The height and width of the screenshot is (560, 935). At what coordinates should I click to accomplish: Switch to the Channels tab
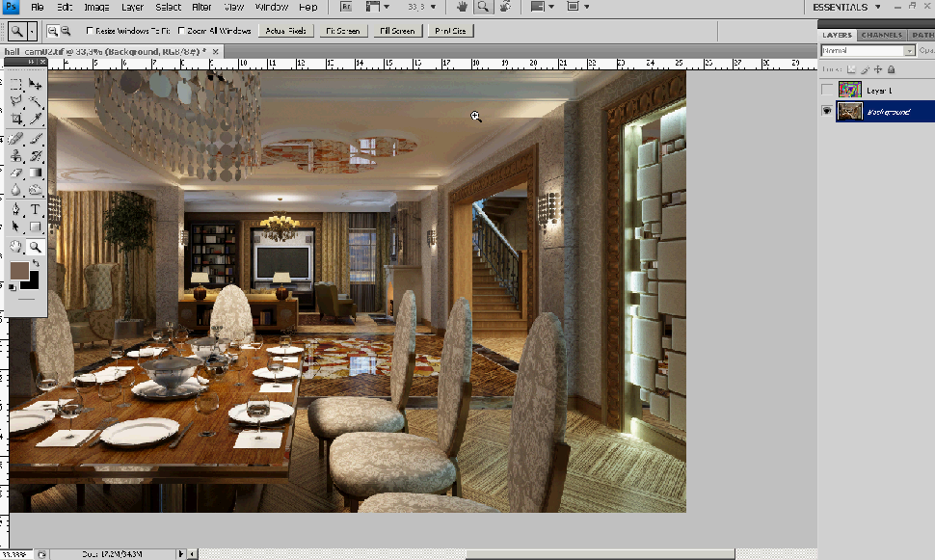pos(881,35)
